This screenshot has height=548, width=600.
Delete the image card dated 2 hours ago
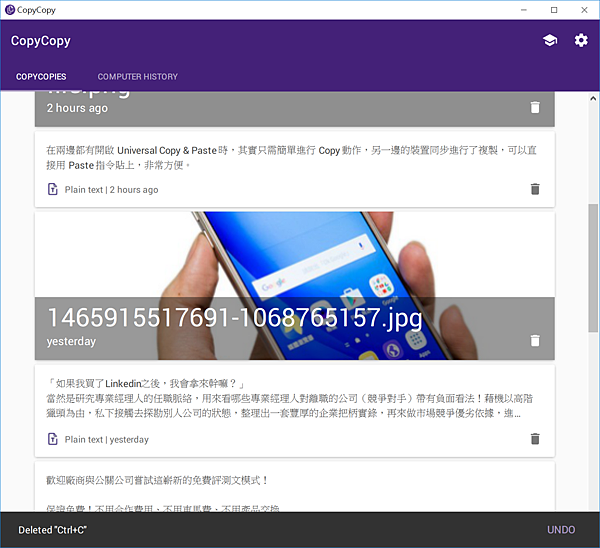[535, 108]
